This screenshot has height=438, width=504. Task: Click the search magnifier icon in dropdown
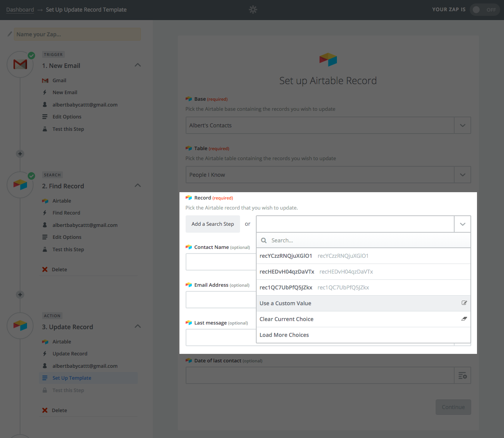264,240
